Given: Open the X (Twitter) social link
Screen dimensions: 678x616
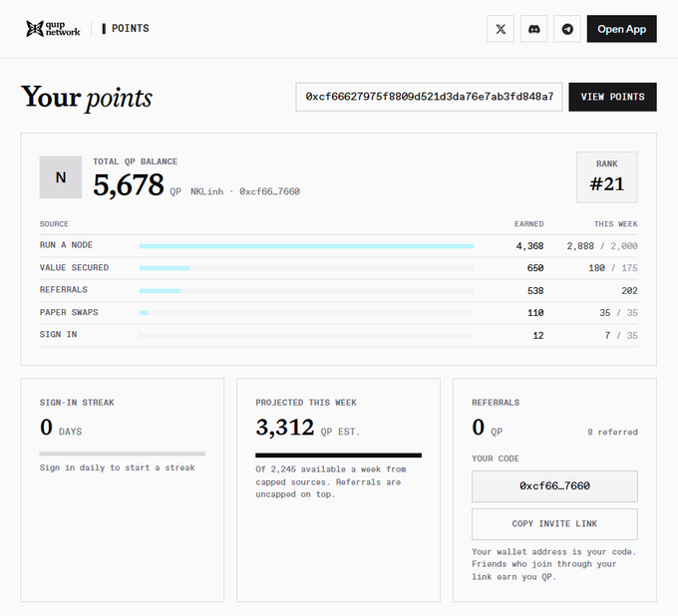Looking at the screenshot, I should tap(501, 29).
